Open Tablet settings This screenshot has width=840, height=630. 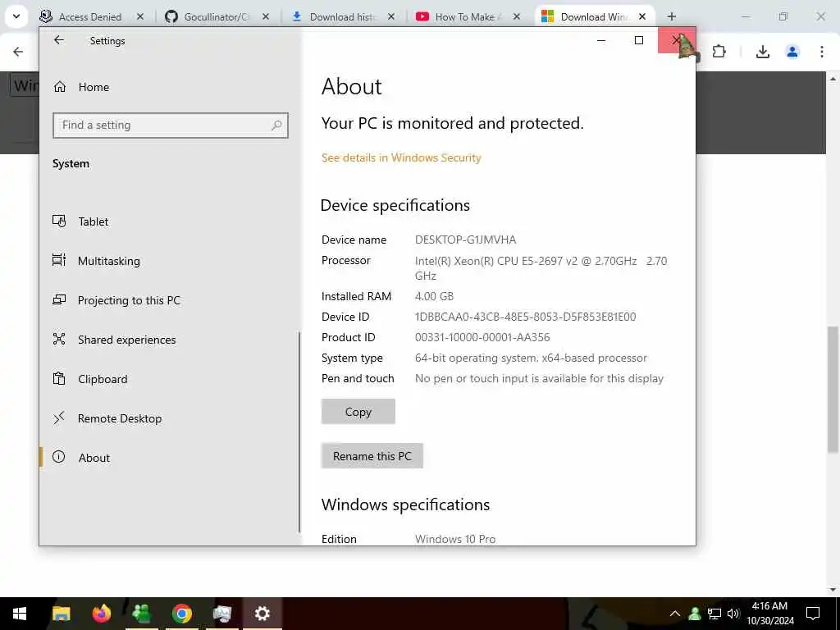80,221
